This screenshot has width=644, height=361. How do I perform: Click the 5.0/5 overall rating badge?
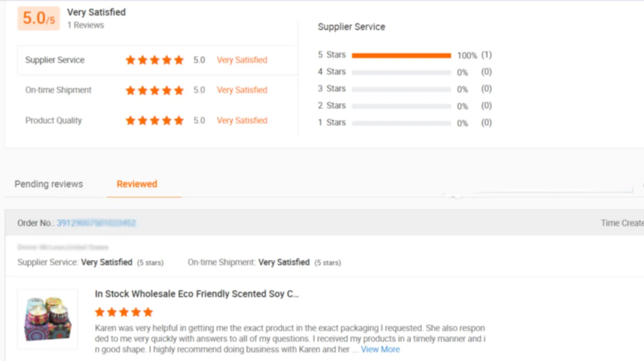pos(39,18)
